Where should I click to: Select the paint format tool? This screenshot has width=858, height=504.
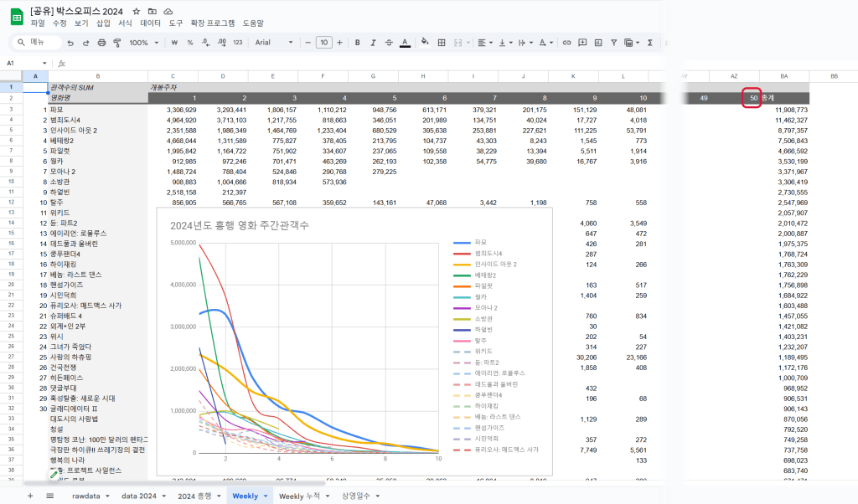pyautogui.click(x=116, y=42)
